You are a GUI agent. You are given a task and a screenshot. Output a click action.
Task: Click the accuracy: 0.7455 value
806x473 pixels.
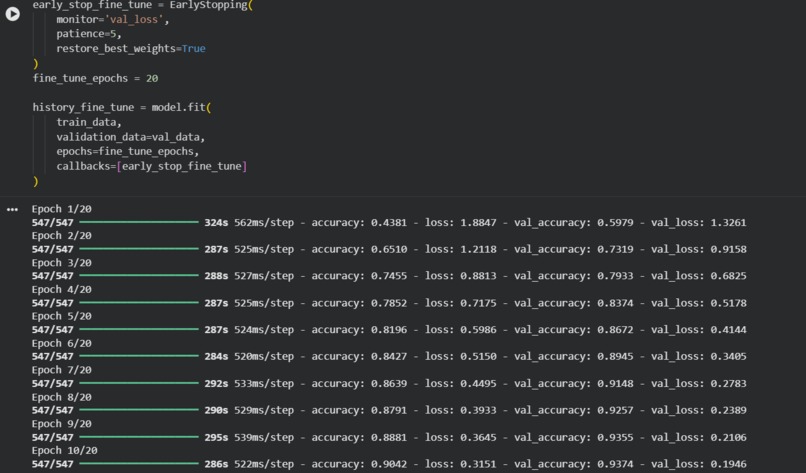359,276
